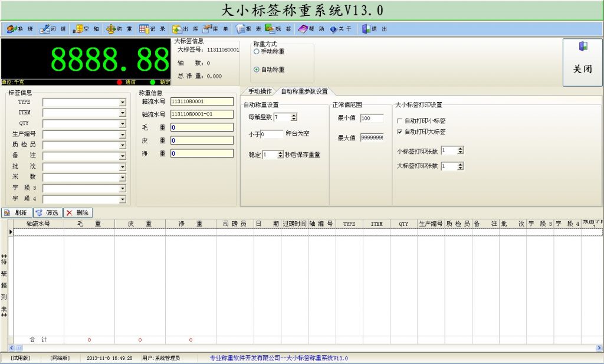604x364 pixels.
Task: Expand the 备注 dropdown
Action: point(122,156)
